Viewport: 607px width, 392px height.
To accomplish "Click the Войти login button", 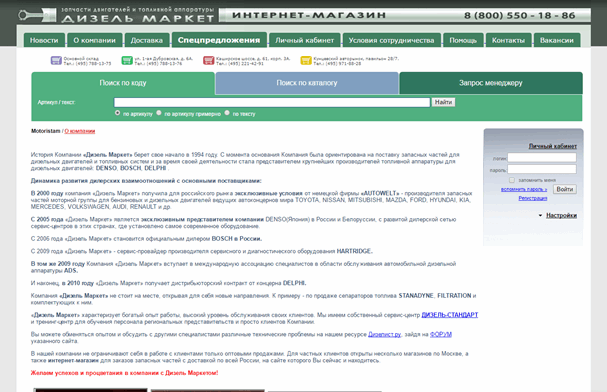I will (x=564, y=189).
